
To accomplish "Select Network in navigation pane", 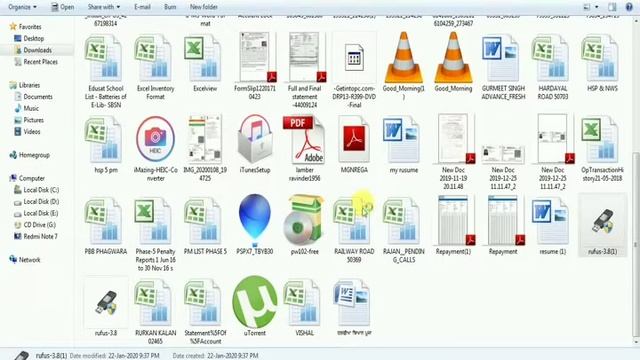I will pos(25,260).
